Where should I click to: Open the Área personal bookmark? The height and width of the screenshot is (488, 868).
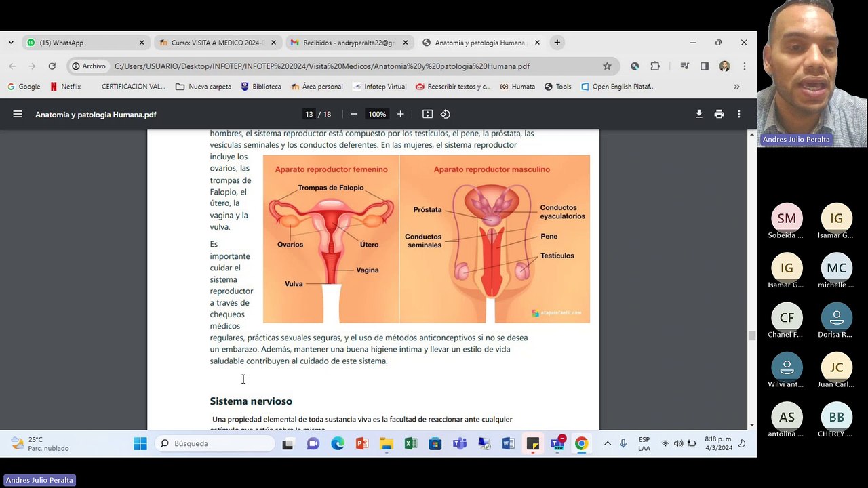click(317, 87)
